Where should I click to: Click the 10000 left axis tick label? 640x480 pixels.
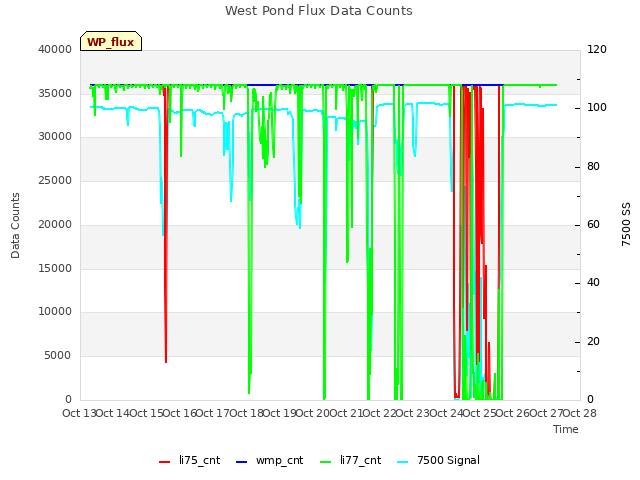[x=55, y=311]
